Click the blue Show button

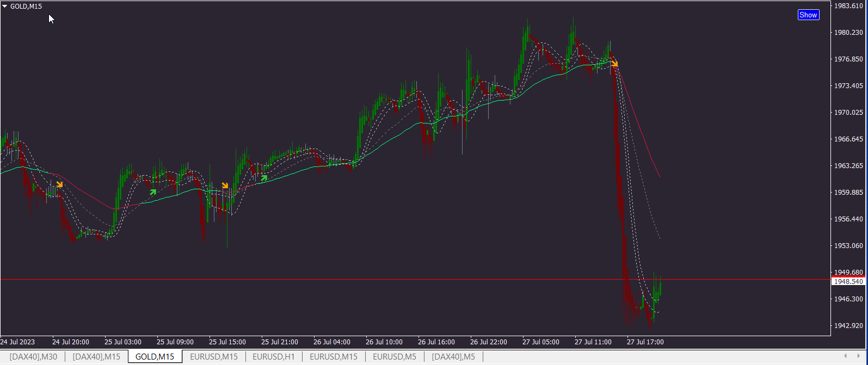pos(808,15)
